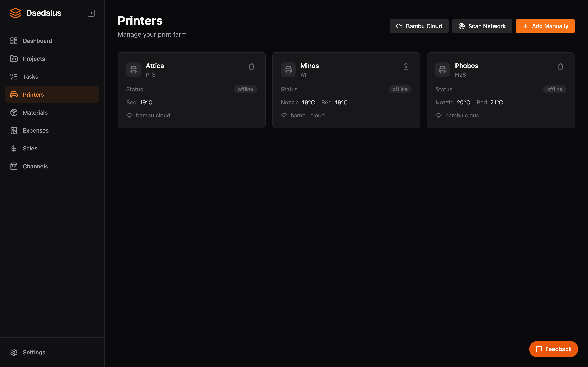Click the Phobos printer icon
This screenshot has width=588, height=367.
(x=442, y=70)
